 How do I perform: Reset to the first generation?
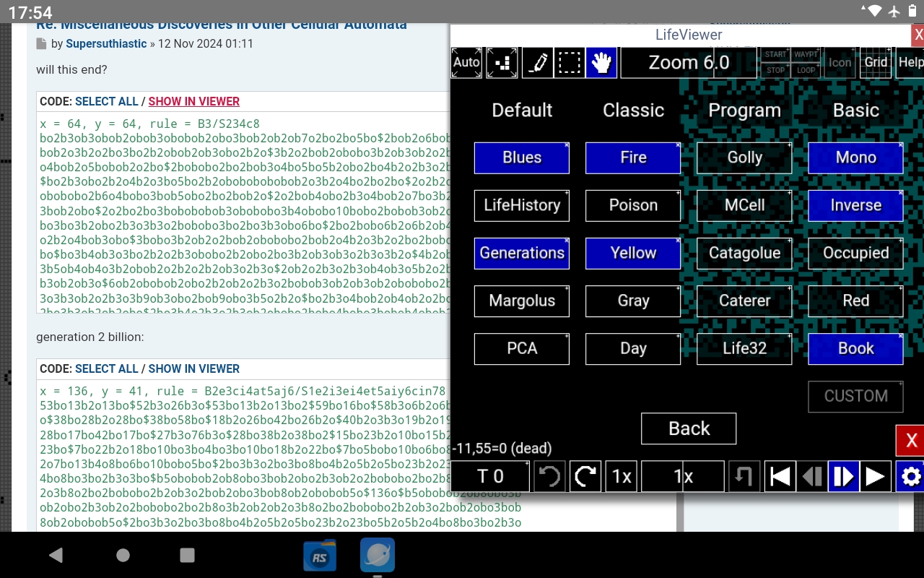point(780,477)
